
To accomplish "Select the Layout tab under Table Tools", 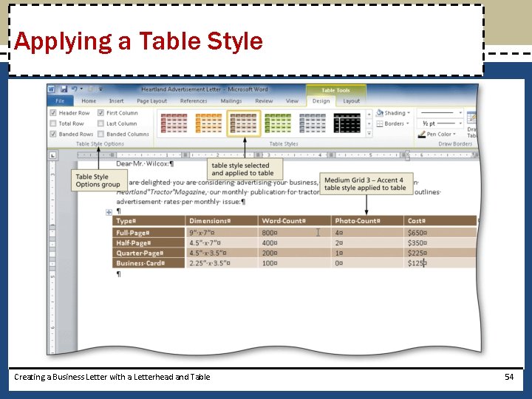I will (x=351, y=100).
